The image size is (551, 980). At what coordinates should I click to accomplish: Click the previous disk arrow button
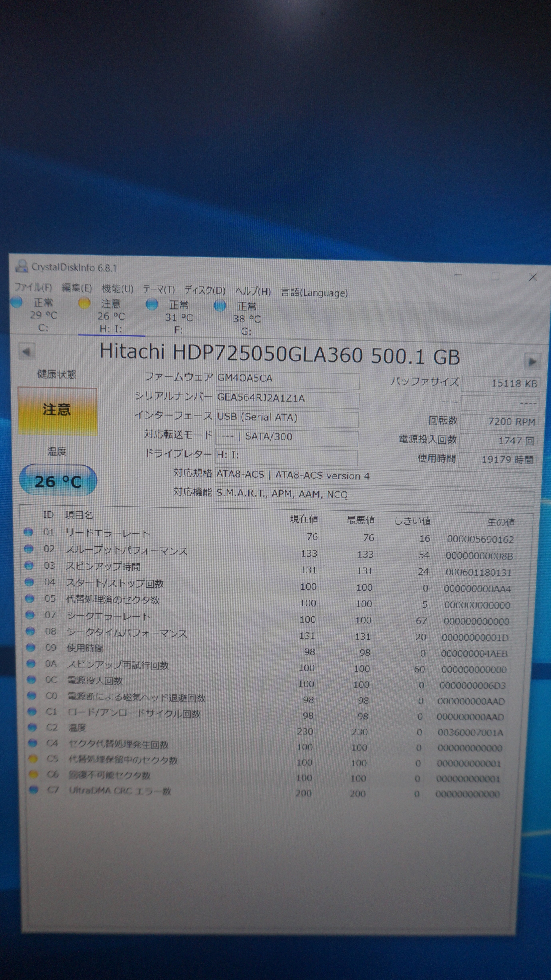coord(27,352)
